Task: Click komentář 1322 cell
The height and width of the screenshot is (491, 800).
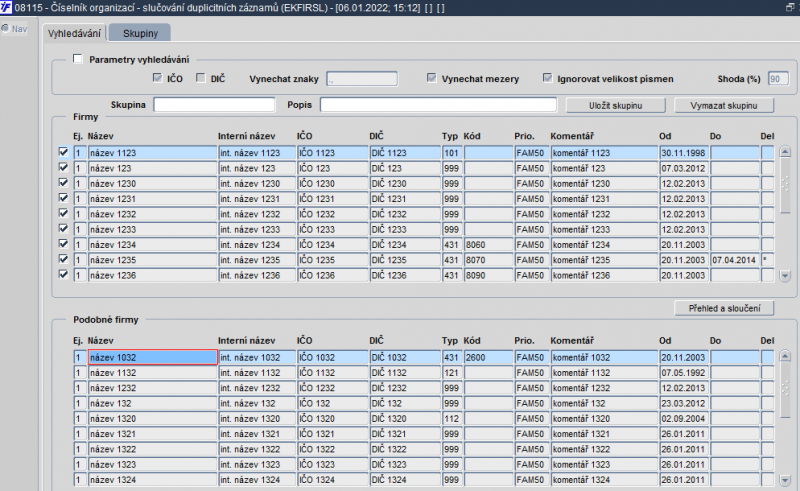Action: click(x=604, y=449)
